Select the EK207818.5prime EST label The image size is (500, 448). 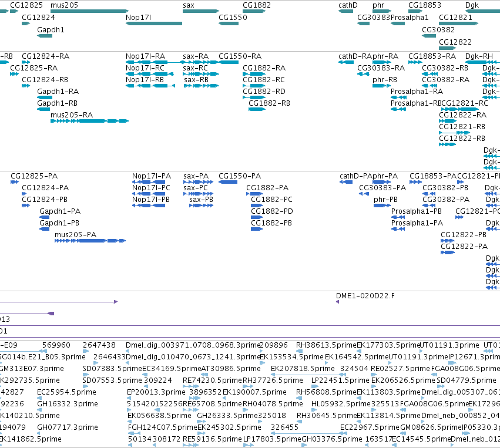click(x=303, y=369)
